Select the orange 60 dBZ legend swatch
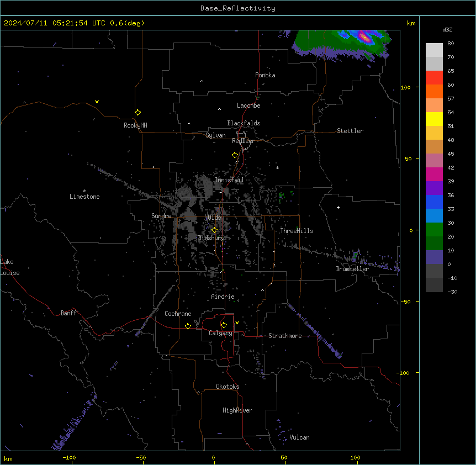This screenshot has width=476, height=465. point(434,91)
